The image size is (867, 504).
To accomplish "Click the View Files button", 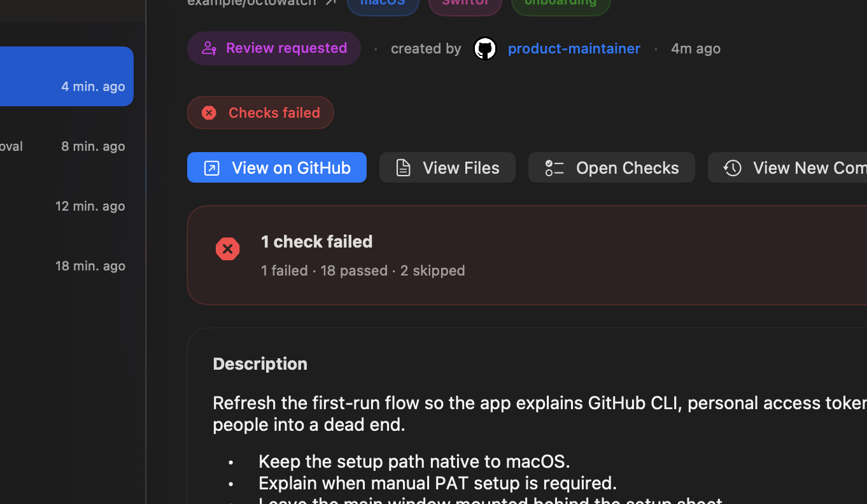I will pyautogui.click(x=447, y=167).
